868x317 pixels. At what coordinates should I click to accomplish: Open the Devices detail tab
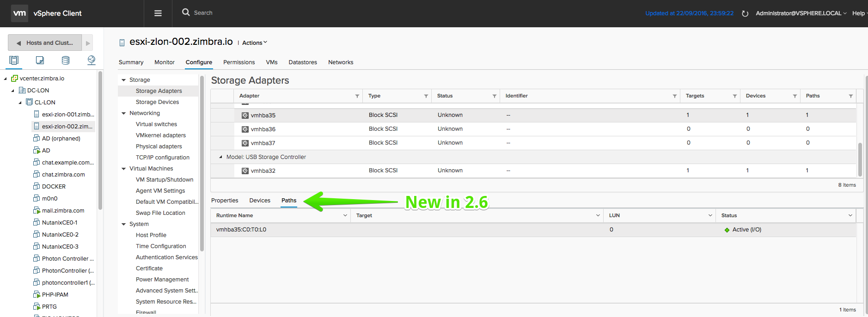(x=260, y=201)
